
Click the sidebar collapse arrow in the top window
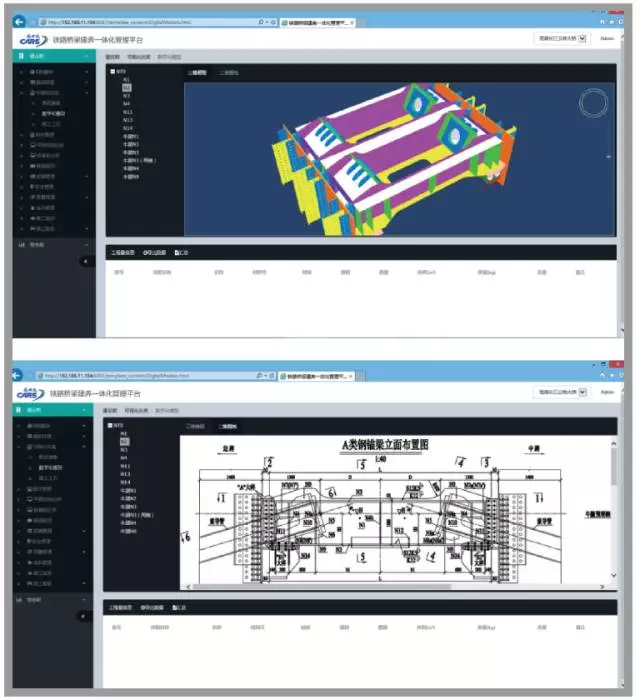(85, 260)
